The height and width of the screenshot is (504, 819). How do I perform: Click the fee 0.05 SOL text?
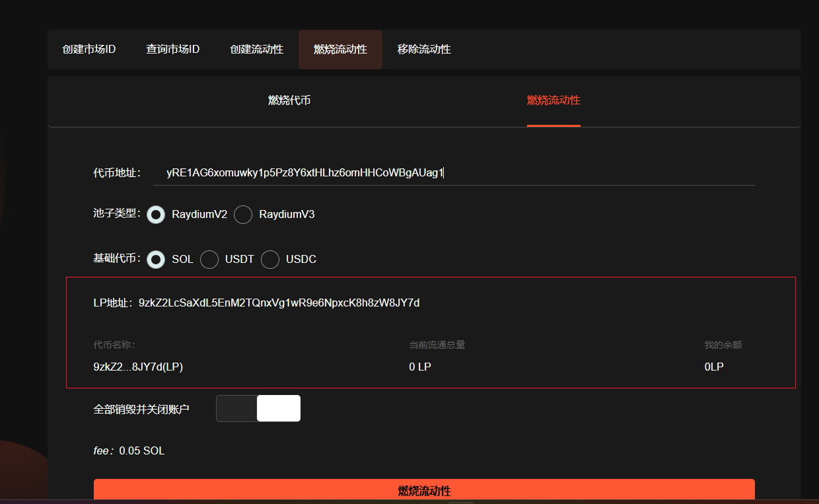point(129,451)
